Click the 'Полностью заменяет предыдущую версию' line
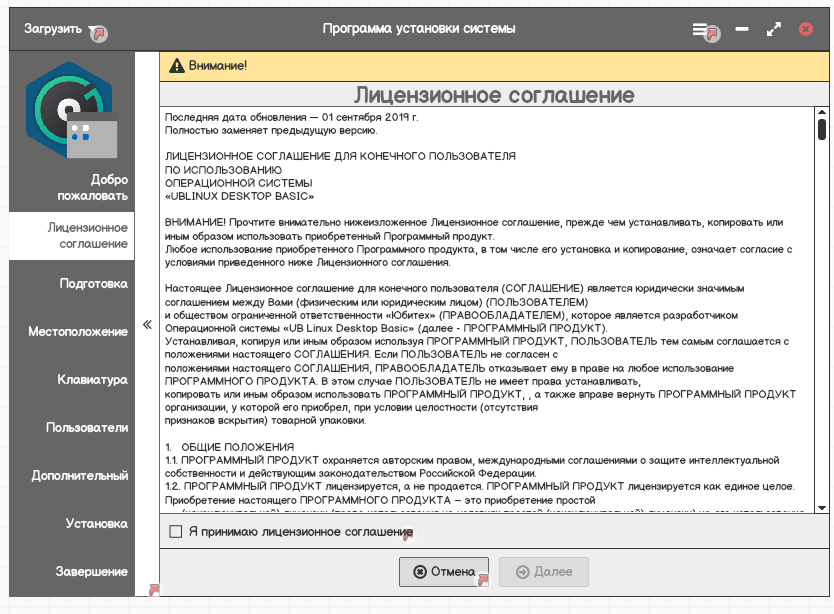 pyautogui.click(x=271, y=130)
